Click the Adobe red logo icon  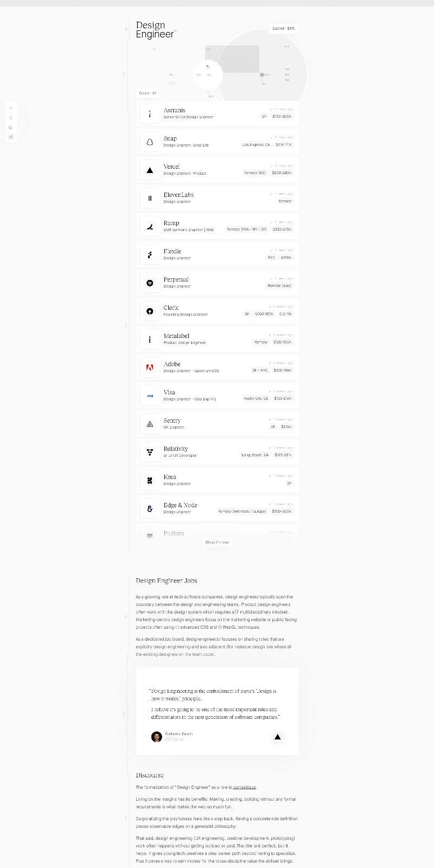[x=150, y=367]
